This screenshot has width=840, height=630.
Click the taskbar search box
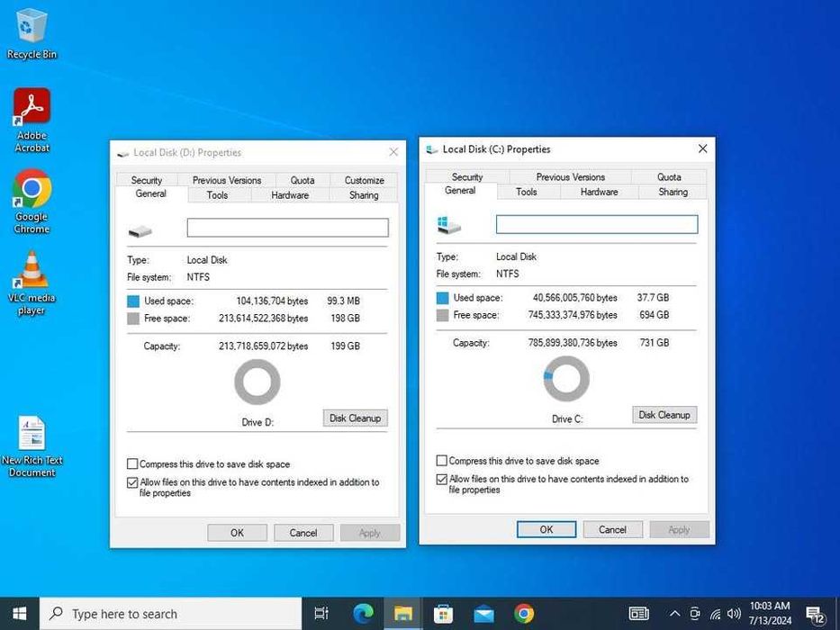click(170, 614)
